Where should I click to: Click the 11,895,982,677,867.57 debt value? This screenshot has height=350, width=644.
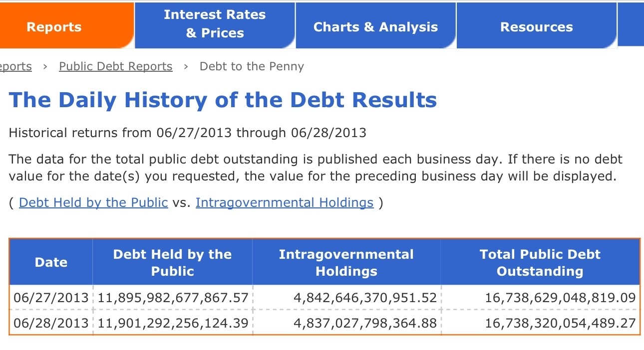coord(173,298)
